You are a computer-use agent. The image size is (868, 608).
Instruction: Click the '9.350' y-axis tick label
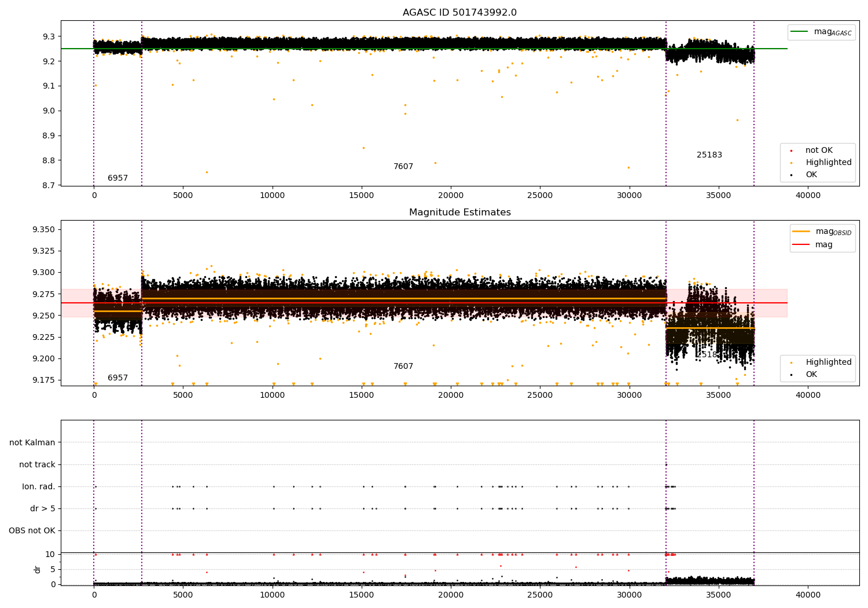(x=44, y=230)
